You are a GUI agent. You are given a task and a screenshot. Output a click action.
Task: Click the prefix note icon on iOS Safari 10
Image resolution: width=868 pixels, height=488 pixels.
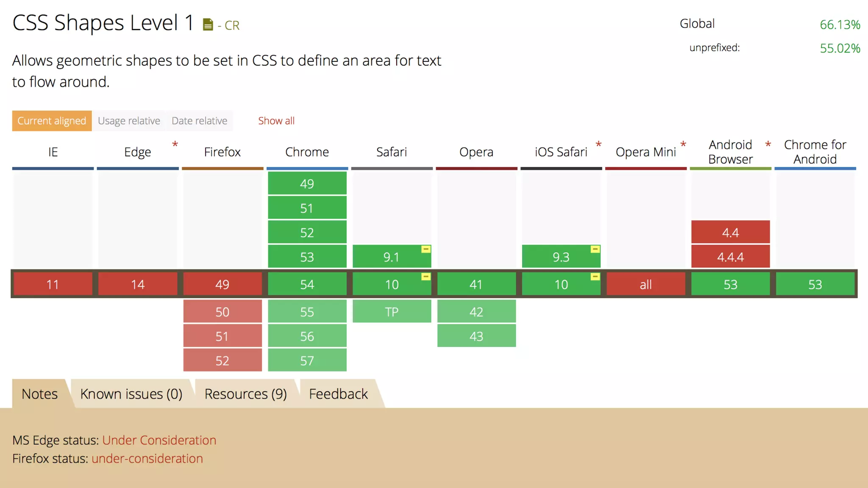pos(595,277)
